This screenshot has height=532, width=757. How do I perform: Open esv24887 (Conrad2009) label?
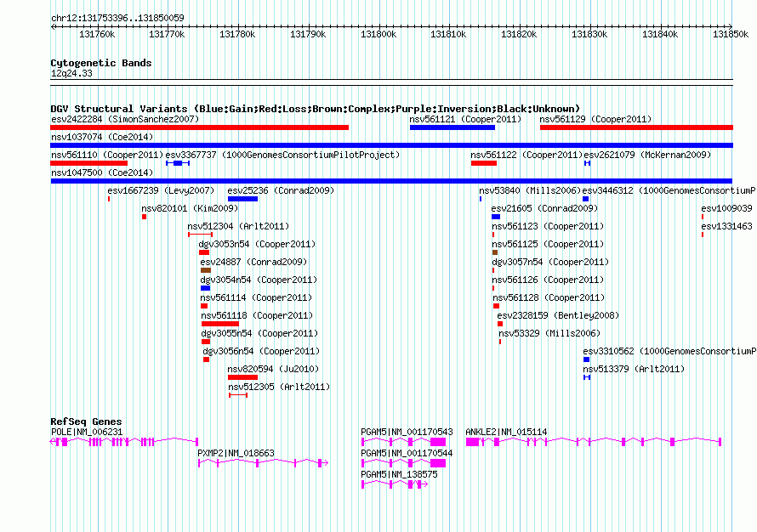click(x=254, y=262)
